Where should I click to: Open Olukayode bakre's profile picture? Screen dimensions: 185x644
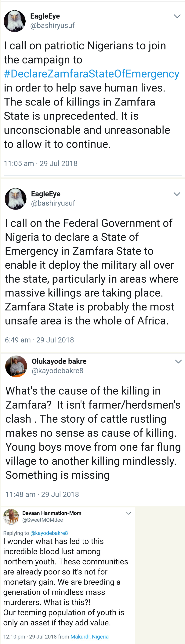16,366
